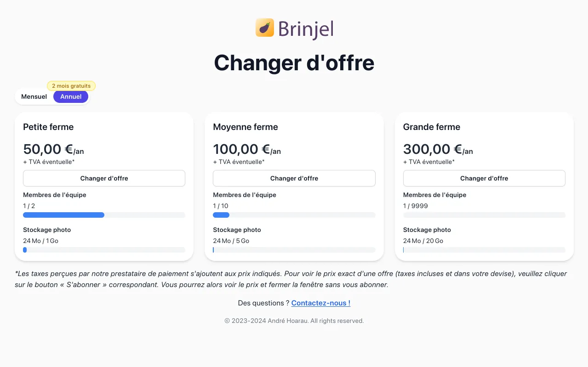
Task: Select the Annuel billing option
Action: point(70,96)
